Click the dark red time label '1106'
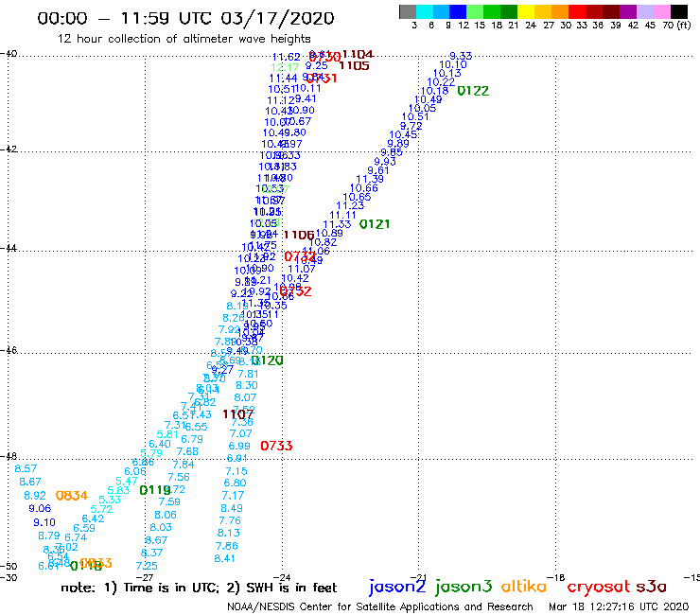 click(x=299, y=235)
